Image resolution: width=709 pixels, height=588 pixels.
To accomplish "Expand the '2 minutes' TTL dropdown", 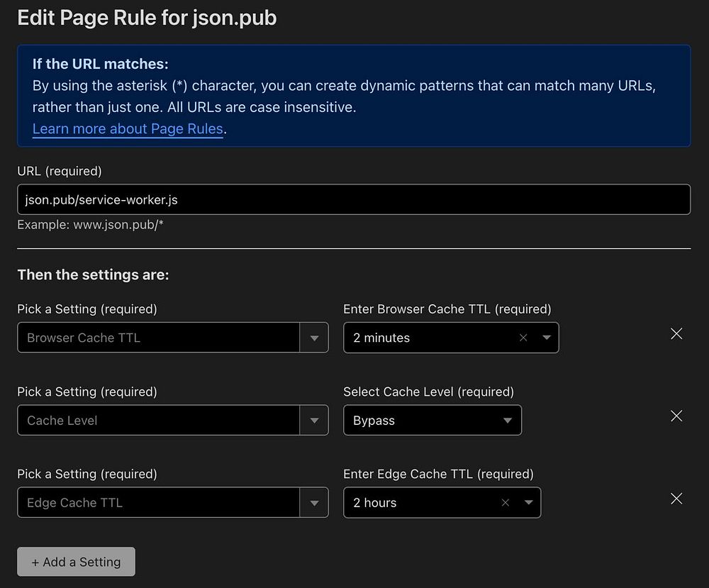I will click(x=547, y=338).
